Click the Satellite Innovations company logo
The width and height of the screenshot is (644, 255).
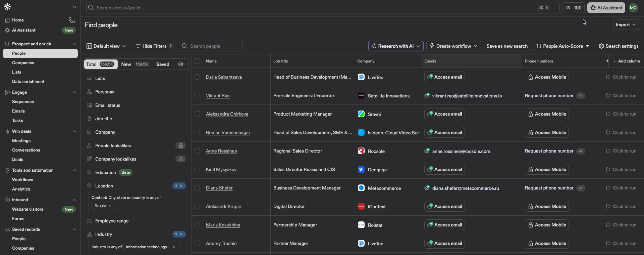(361, 95)
